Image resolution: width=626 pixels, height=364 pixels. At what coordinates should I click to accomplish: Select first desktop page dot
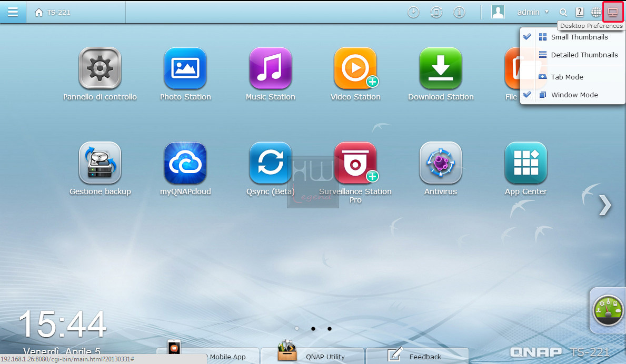click(296, 329)
